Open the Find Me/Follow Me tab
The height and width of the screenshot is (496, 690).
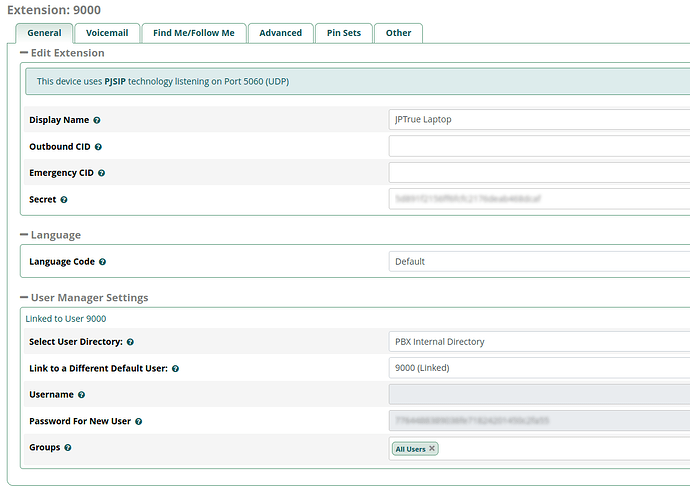coord(193,33)
